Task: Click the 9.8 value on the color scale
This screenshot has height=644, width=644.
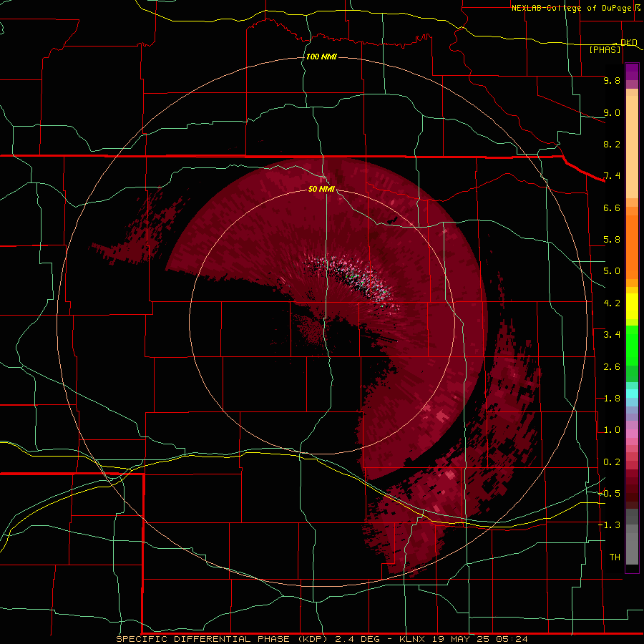Action: point(612,80)
